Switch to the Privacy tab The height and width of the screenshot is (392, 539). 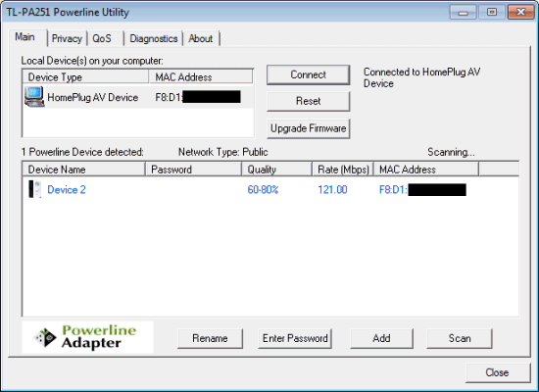[67, 38]
